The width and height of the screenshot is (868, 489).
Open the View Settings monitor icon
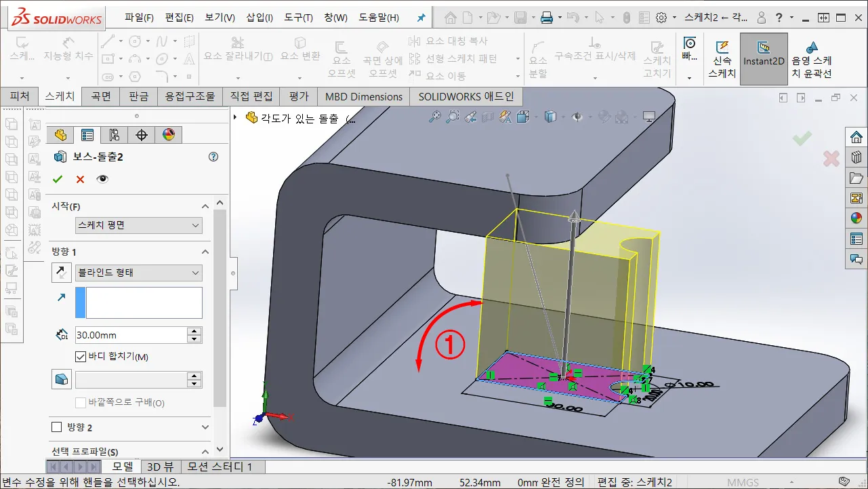[x=649, y=117]
